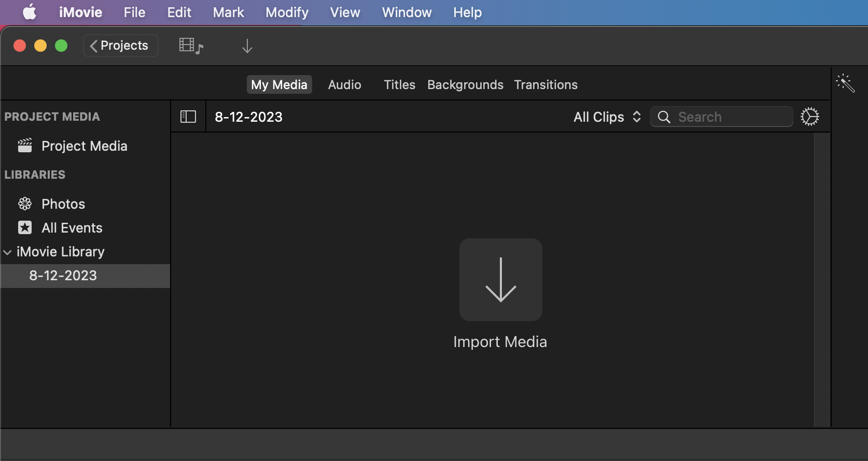Open the File menu

tap(134, 12)
